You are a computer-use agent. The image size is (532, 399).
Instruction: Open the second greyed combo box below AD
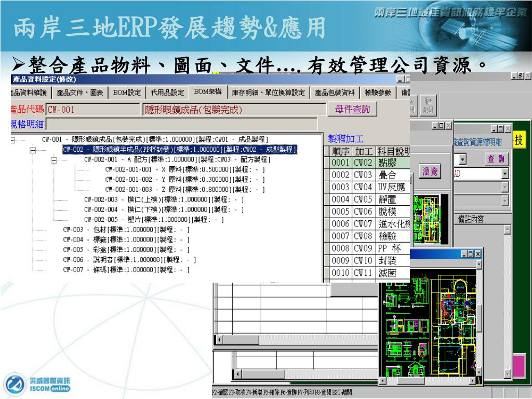click(x=505, y=201)
